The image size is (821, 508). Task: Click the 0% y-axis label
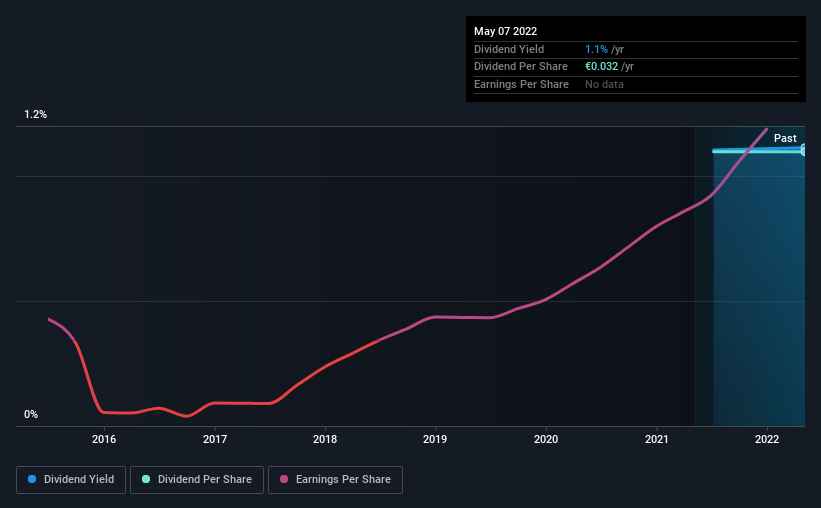31,414
